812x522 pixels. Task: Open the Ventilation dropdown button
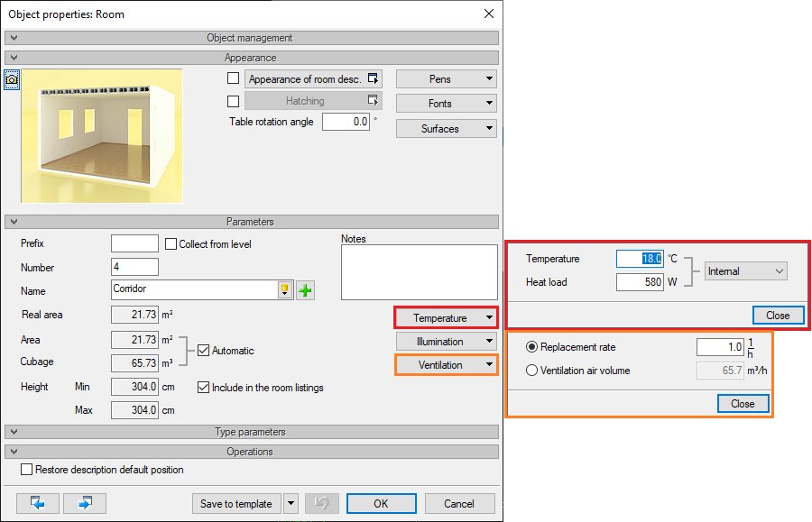447,365
